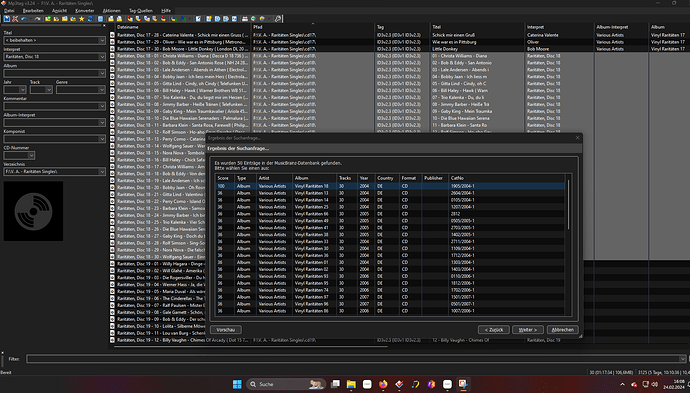690x393 pixels.
Task: Click the yellow star favorites icon
Action: tap(81, 19)
